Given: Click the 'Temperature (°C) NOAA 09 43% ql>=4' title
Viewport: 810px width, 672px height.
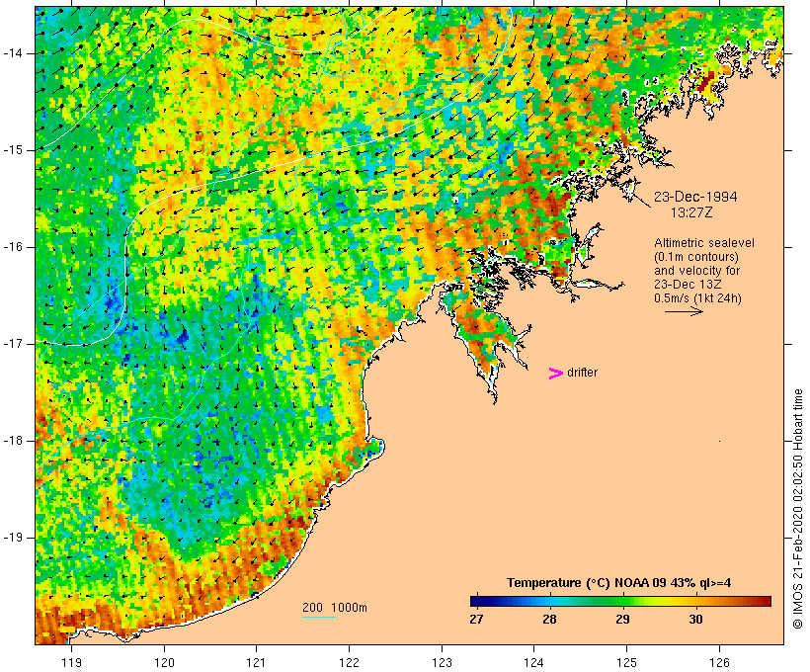Looking at the screenshot, I should [x=619, y=583].
